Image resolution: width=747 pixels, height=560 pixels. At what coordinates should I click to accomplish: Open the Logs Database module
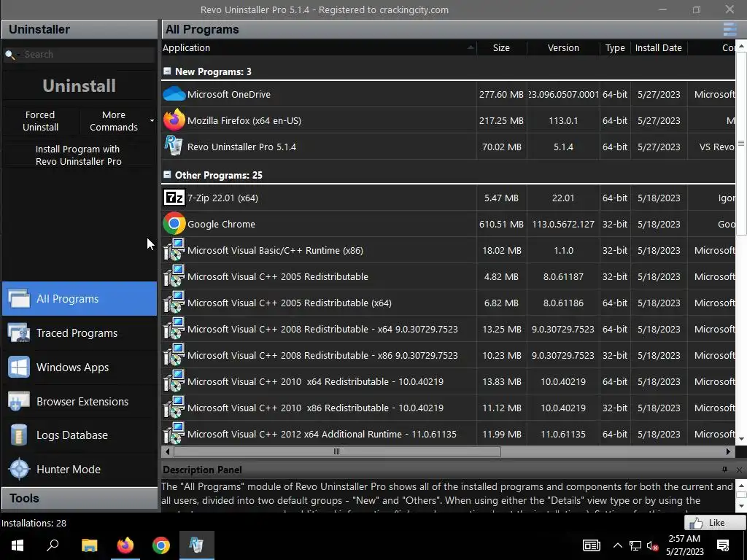coord(79,435)
